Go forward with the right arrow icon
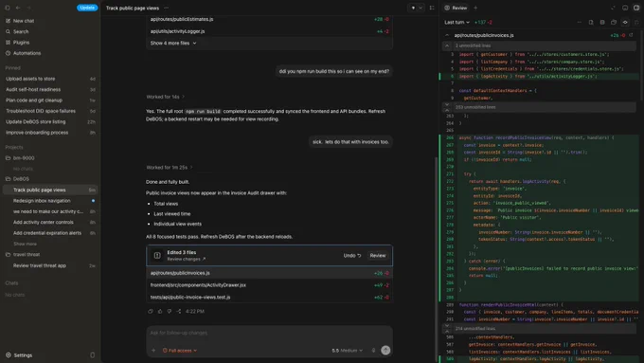Viewport: 644px width, 363px height. tap(28, 8)
